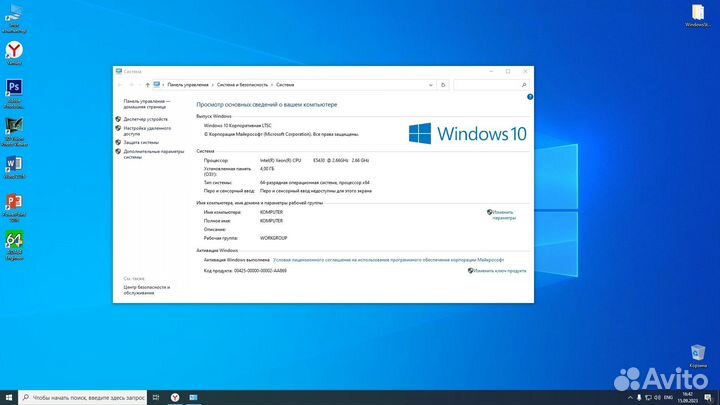
Task: Switch the ENG input language indicator
Action: pyautogui.click(x=669, y=398)
